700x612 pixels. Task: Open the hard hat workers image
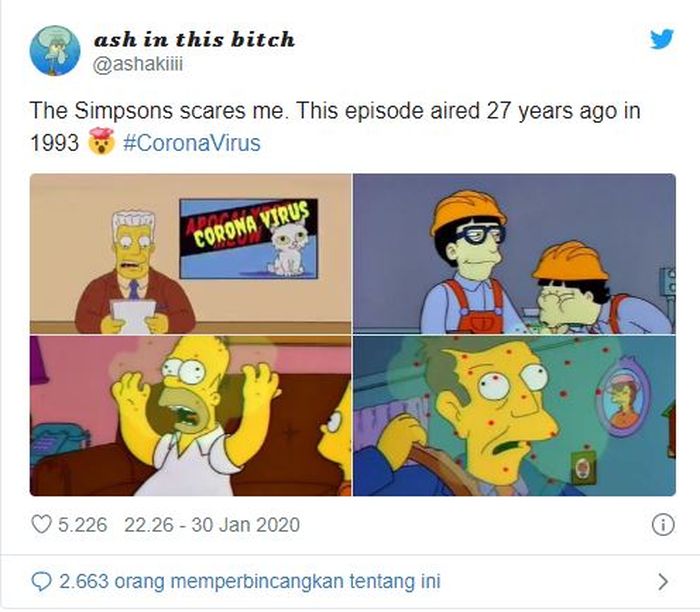tap(514, 254)
